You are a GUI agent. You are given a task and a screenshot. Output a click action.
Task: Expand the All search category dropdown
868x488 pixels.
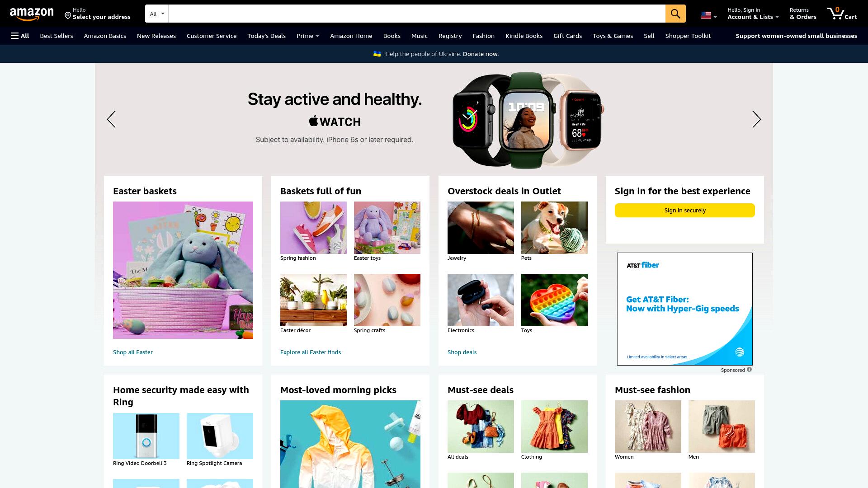157,14
